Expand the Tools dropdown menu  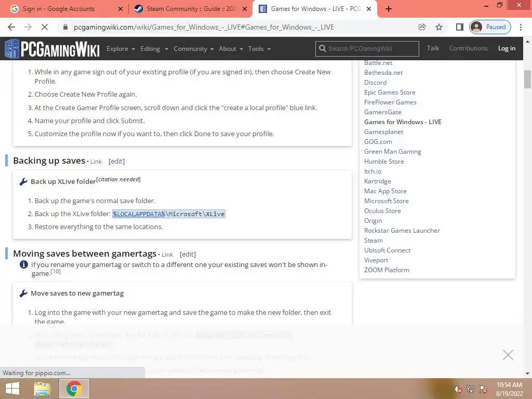point(259,49)
